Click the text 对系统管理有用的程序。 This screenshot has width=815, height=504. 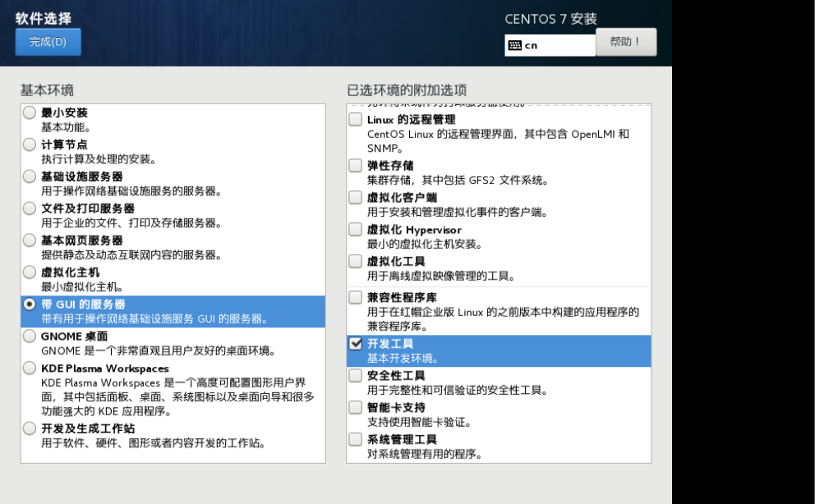[426, 454]
